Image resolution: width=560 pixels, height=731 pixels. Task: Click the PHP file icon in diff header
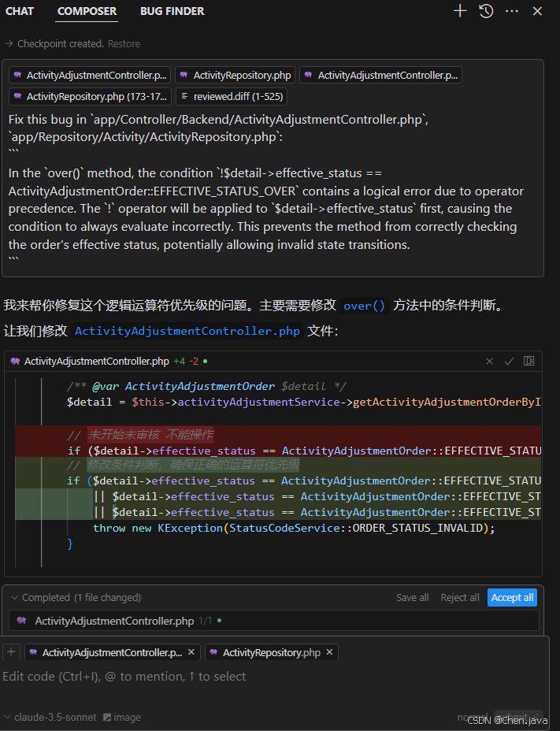[x=16, y=362]
